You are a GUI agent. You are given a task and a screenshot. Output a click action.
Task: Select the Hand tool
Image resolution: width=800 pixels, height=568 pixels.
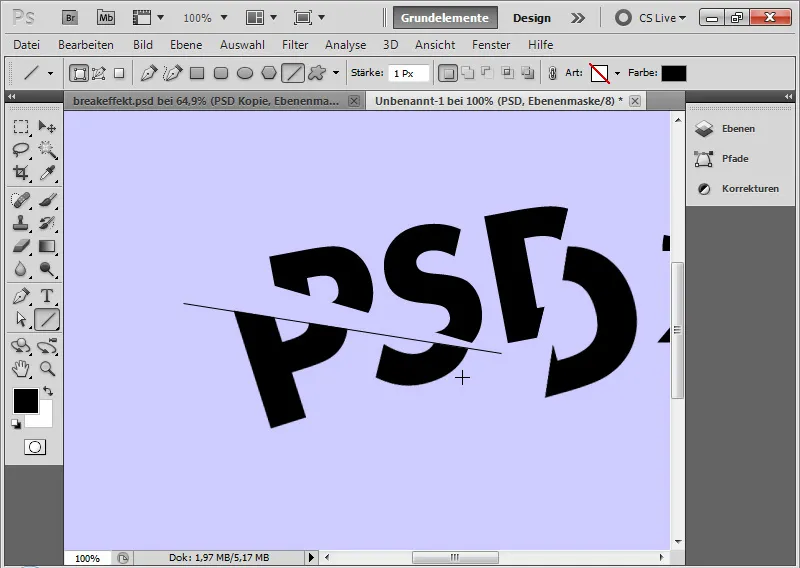click(x=21, y=369)
